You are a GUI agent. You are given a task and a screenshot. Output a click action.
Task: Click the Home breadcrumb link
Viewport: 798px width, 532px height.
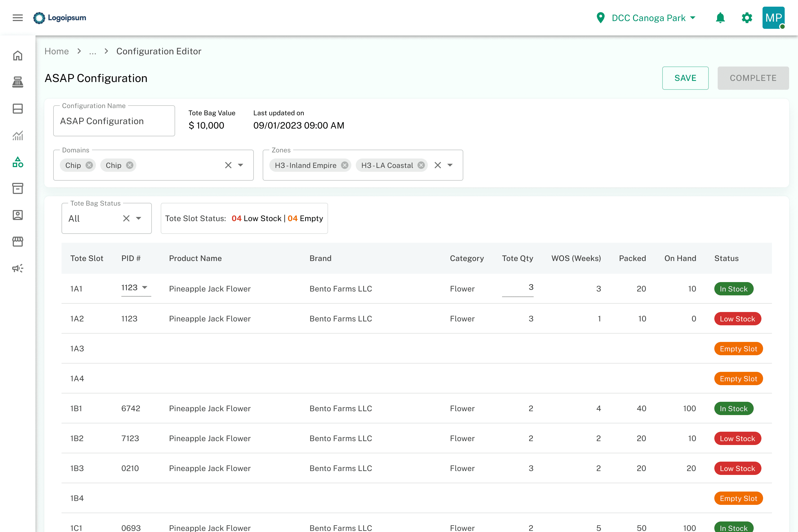coord(57,51)
